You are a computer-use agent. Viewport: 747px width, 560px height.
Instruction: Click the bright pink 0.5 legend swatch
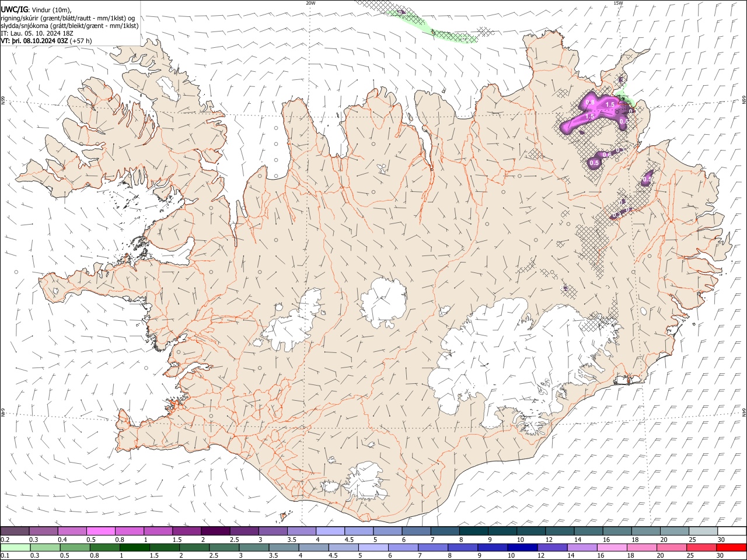101,531
